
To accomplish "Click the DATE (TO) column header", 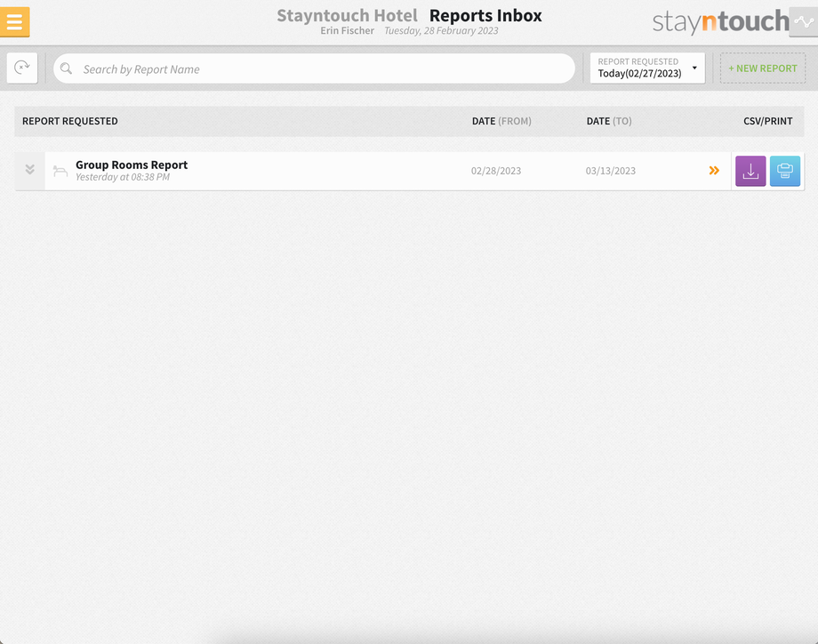I will (x=609, y=121).
